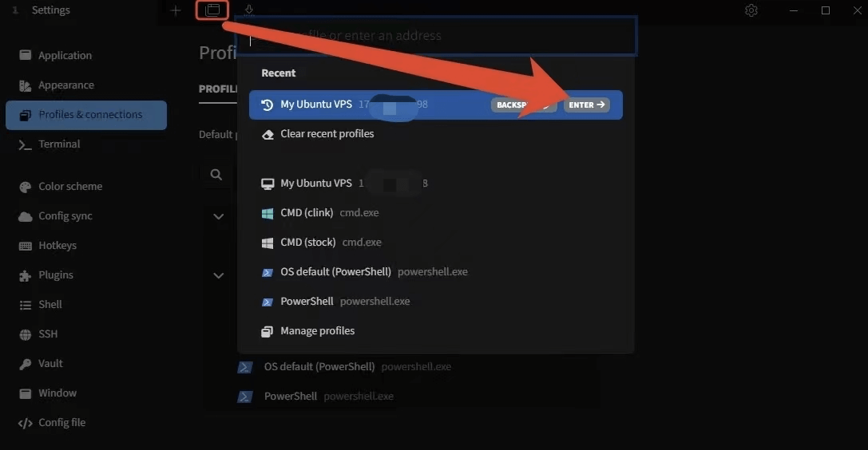Switch to the PROFILES tab behind popup
868x450 pixels.
pos(218,89)
